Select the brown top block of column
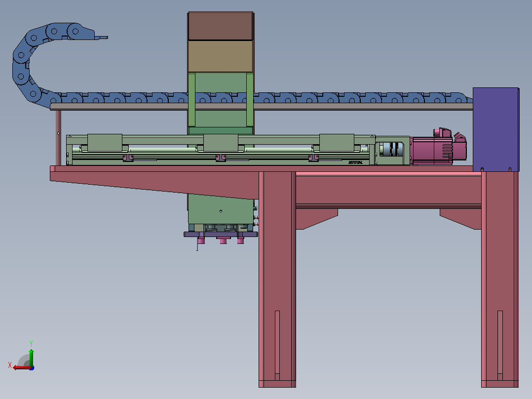 pos(221,26)
